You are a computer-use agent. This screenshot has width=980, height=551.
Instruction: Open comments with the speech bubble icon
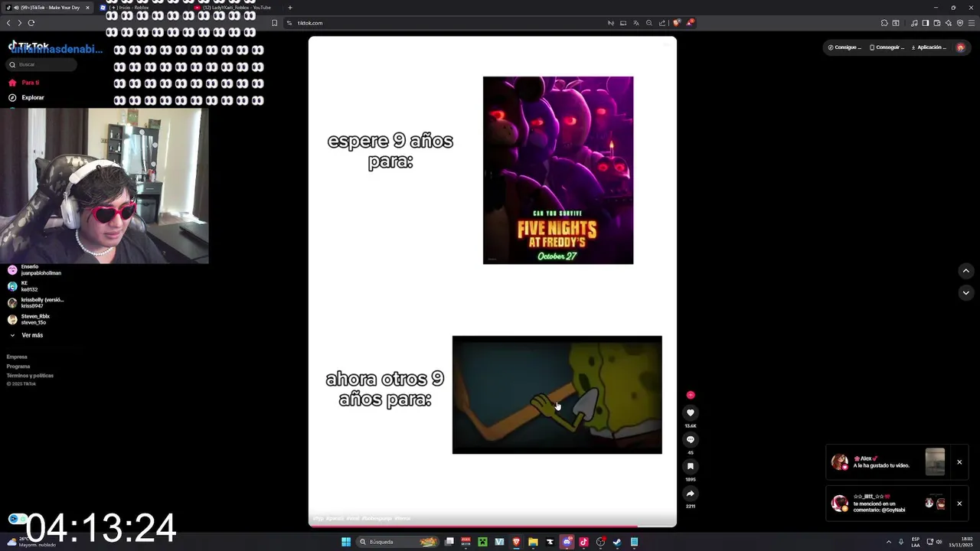(x=690, y=439)
